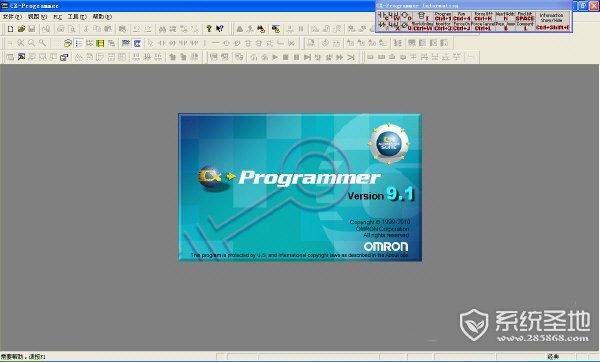Click the green ladder grid icon

pyautogui.click(x=100, y=43)
